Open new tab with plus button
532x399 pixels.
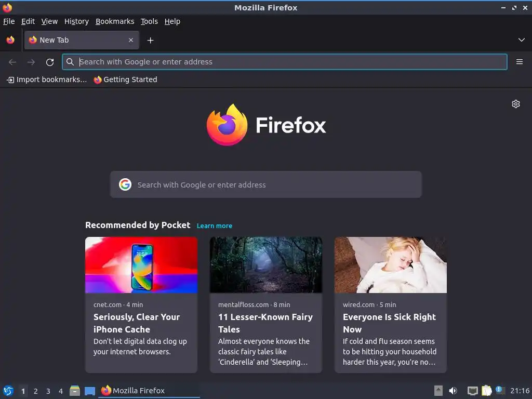coord(150,41)
